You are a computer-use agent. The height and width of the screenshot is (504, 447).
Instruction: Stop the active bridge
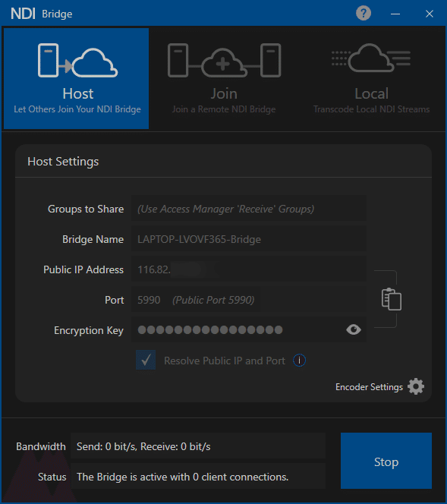(x=386, y=461)
